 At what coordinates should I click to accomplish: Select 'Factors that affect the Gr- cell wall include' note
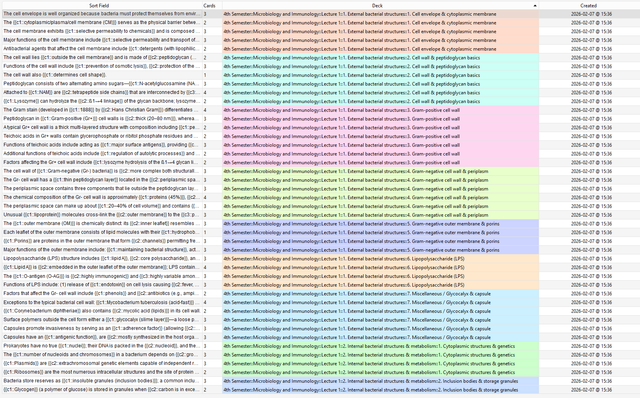(320, 293)
